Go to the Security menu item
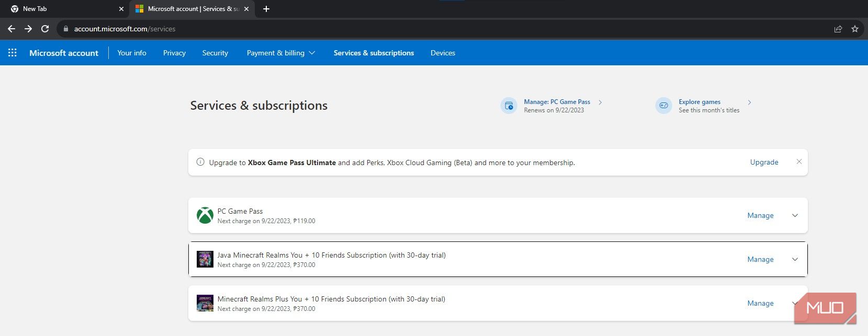This screenshot has height=336, width=868. coord(215,53)
